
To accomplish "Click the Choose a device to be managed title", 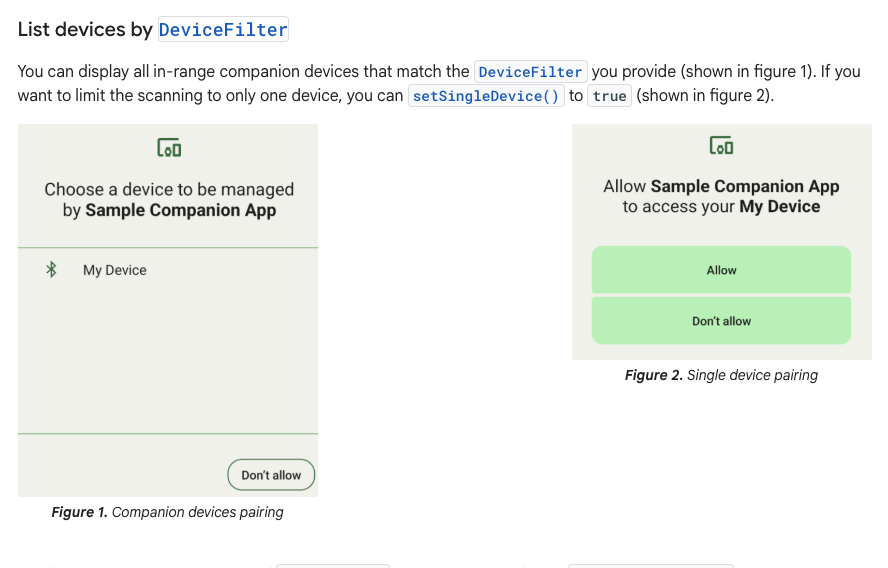I will pyautogui.click(x=169, y=199).
